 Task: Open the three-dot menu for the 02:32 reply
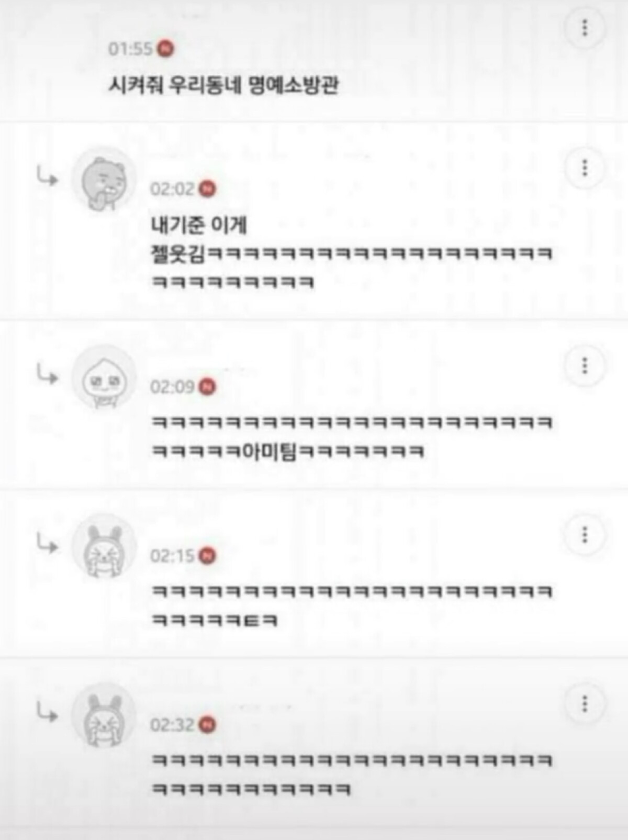click(585, 704)
